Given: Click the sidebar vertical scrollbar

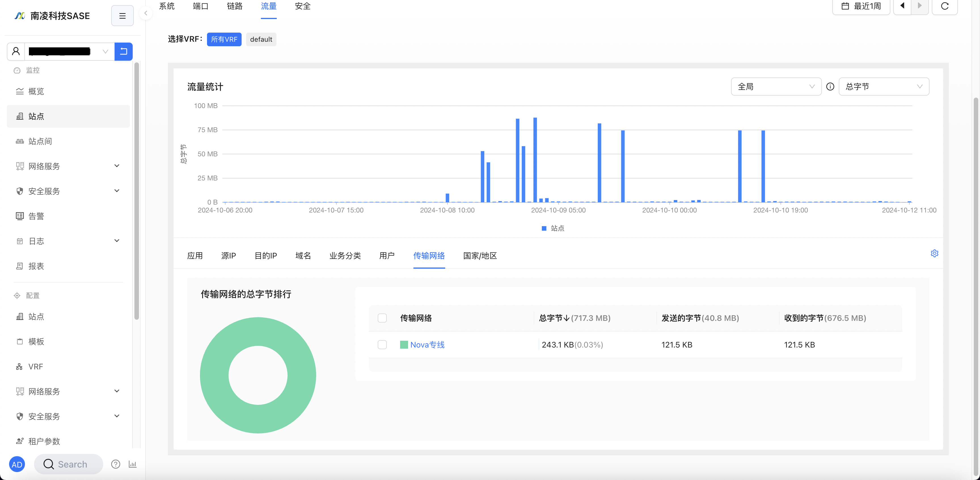Looking at the screenshot, I should 136,191.
